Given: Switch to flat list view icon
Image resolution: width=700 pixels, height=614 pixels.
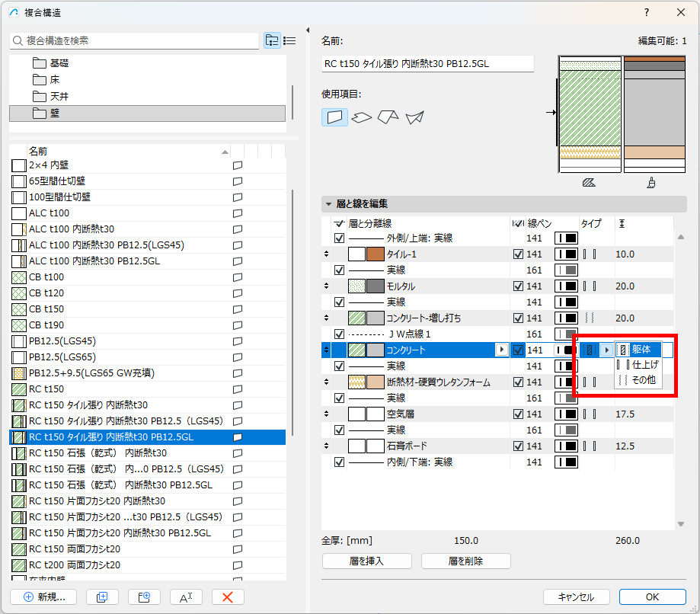Looking at the screenshot, I should 289,40.
